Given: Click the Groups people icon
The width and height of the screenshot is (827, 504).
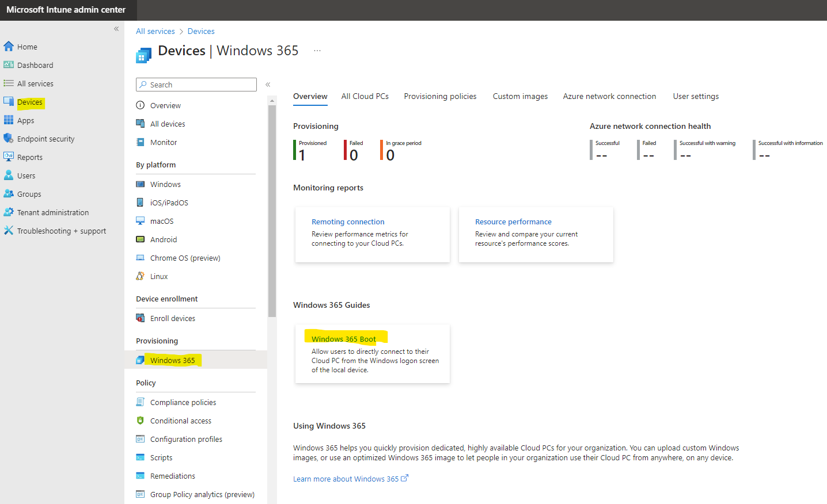Looking at the screenshot, I should coord(9,194).
